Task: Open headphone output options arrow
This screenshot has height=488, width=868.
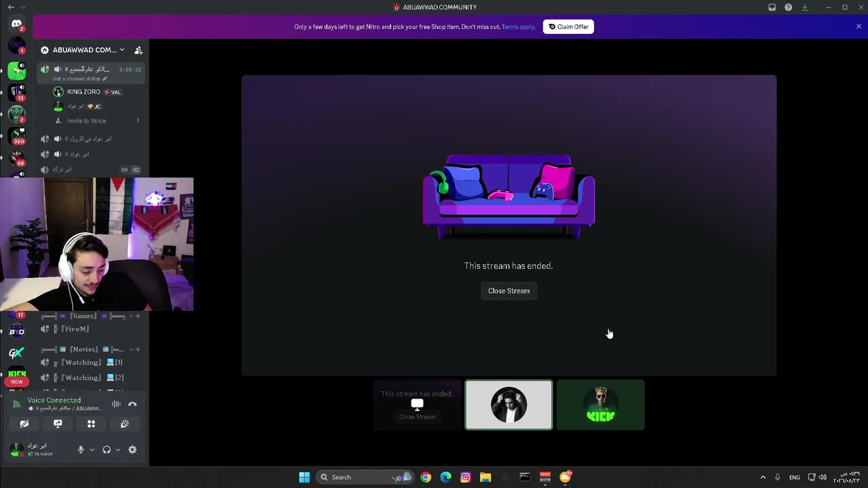Action: (x=118, y=449)
